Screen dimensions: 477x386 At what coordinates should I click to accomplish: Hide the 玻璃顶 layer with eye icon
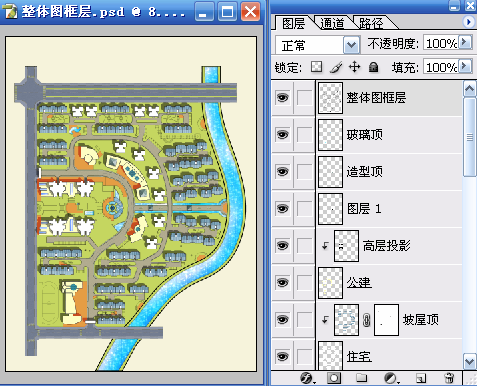pyautogui.click(x=282, y=135)
